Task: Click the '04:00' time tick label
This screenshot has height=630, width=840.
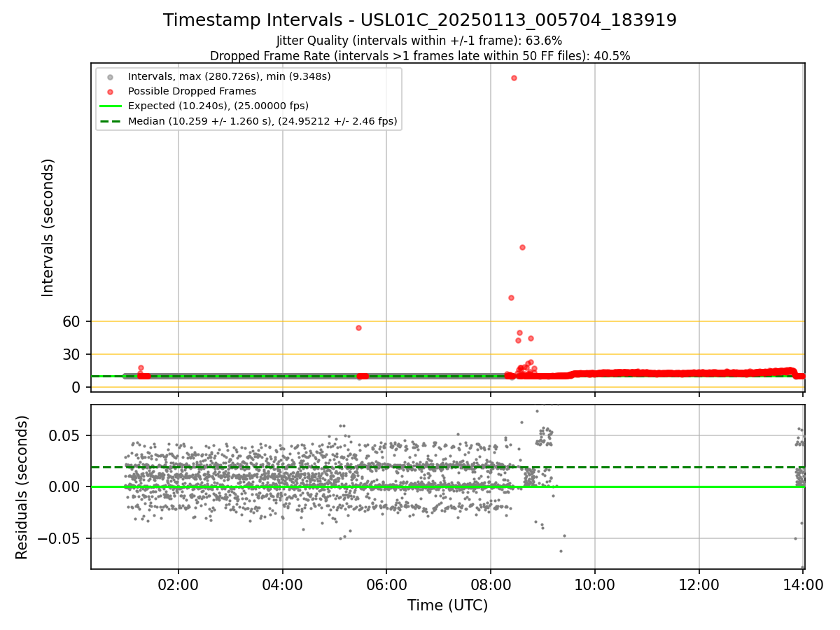Action: pyautogui.click(x=283, y=585)
